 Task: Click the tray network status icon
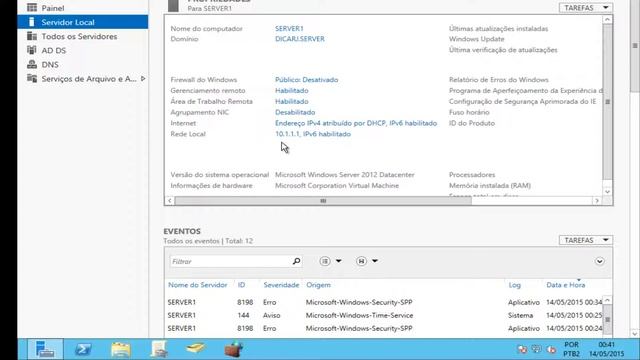pyautogui.click(x=522, y=349)
